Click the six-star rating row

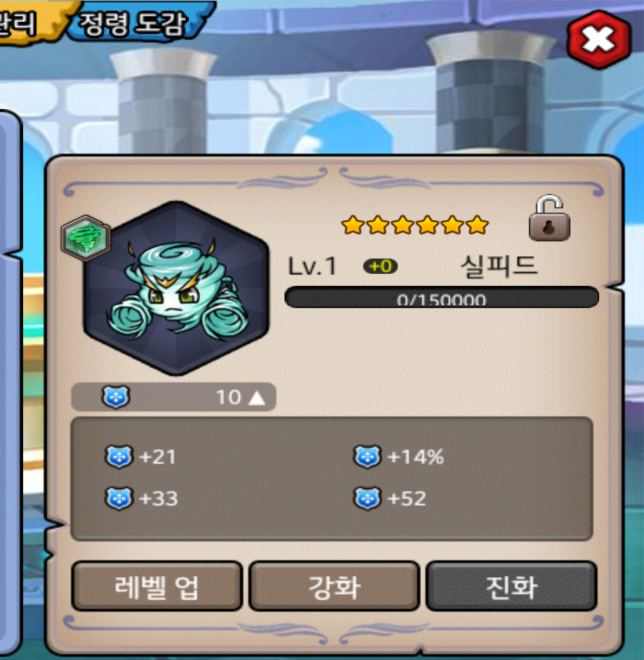415,225
